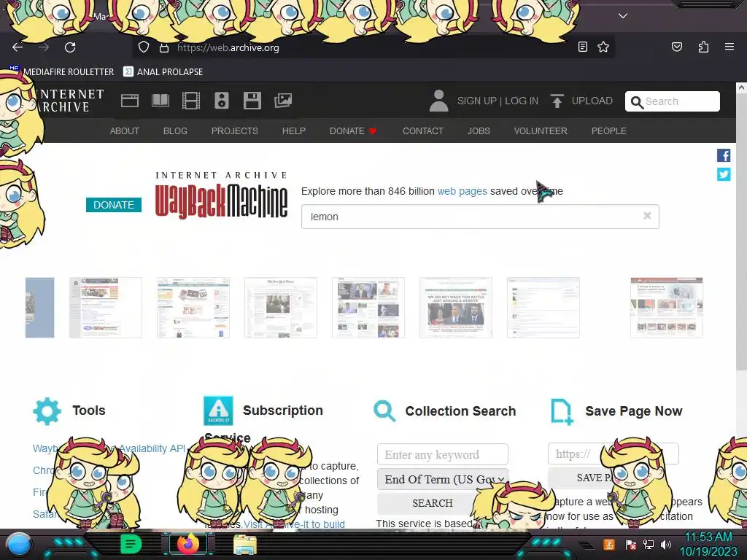
Task: Focus the Save Page Now URL field
Action: tap(613, 454)
